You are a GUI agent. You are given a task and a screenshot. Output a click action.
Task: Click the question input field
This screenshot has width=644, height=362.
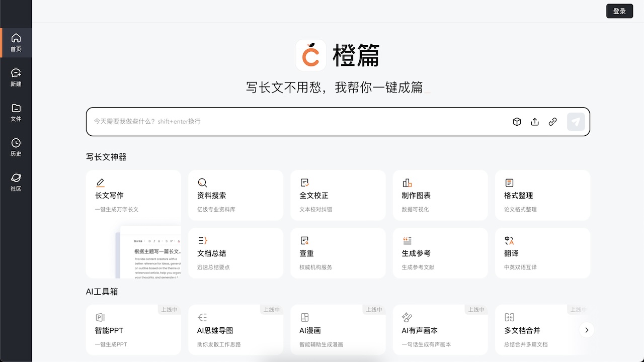pyautogui.click(x=252, y=122)
